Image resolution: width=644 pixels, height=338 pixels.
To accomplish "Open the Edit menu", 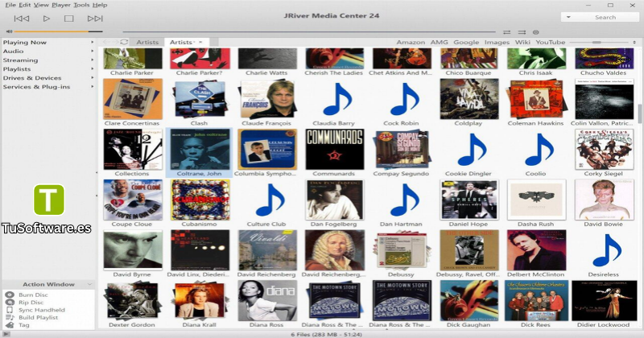I will click(25, 5).
